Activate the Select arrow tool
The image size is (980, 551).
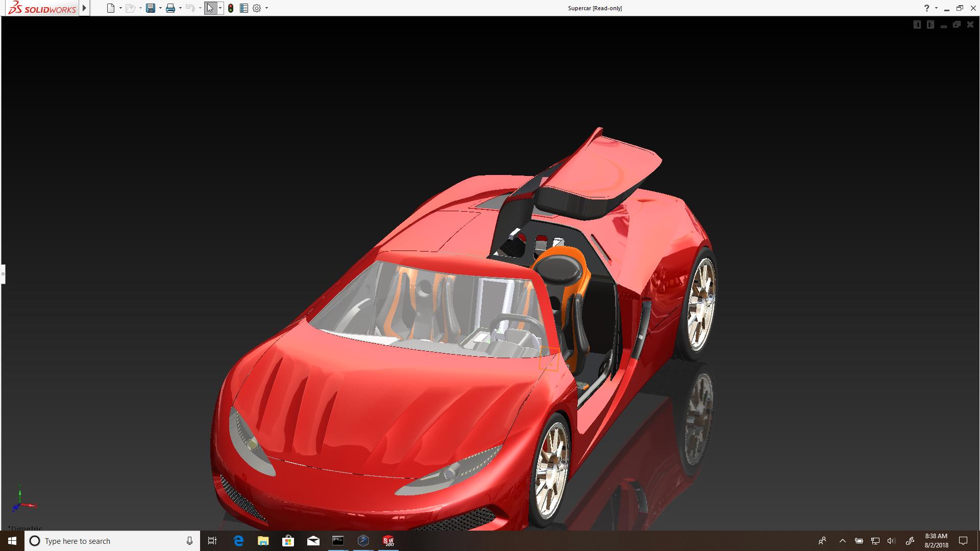[210, 8]
